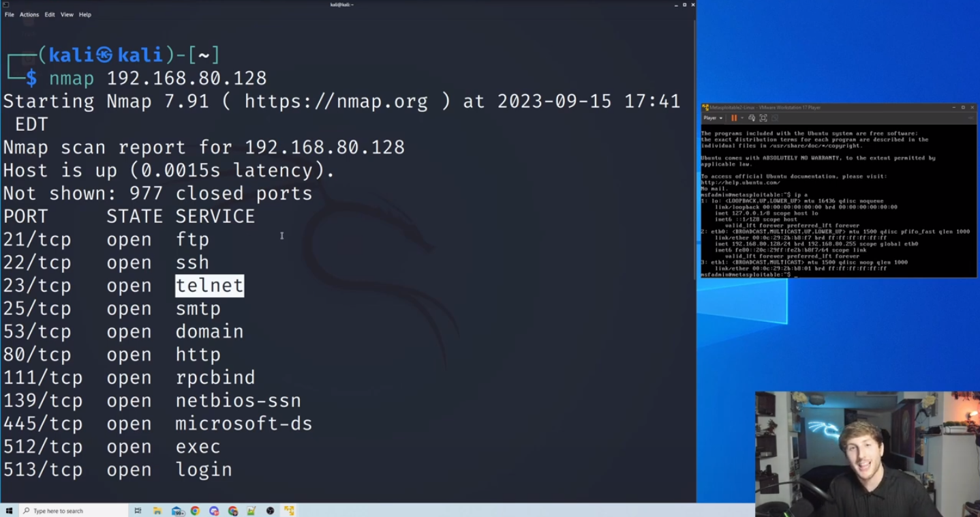
Task: Click the 445/tcp port entry
Action: coord(43,424)
